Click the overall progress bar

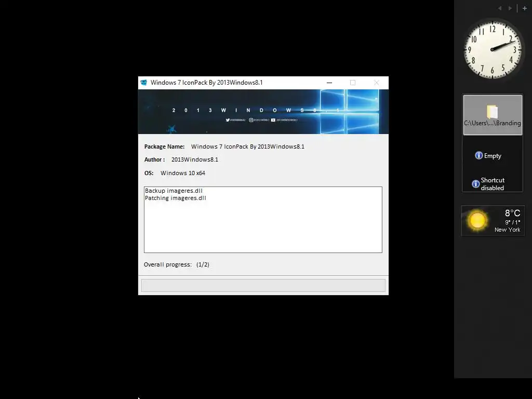[263, 285]
